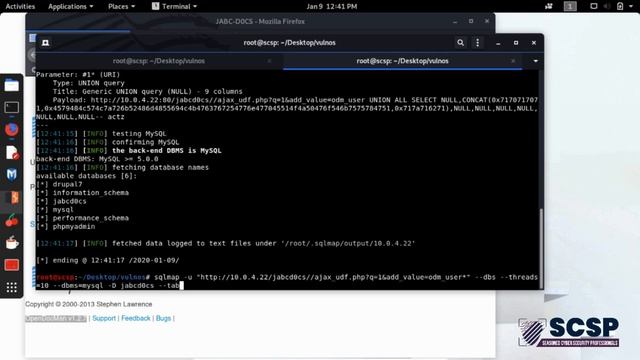Click the 'phpmyadmin' database entry
The width and height of the screenshot is (640, 360).
[74, 227]
